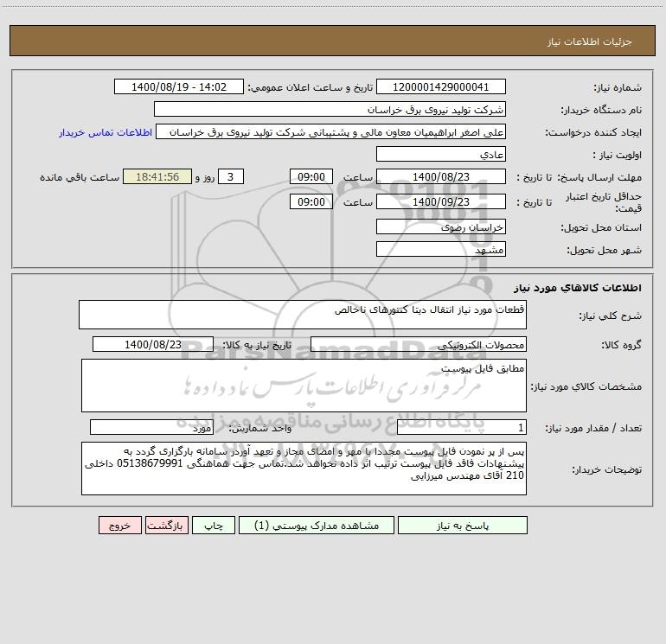Screen dimensions: 666x644
Task: Click the واحد شمارش label
Action: click(x=260, y=428)
